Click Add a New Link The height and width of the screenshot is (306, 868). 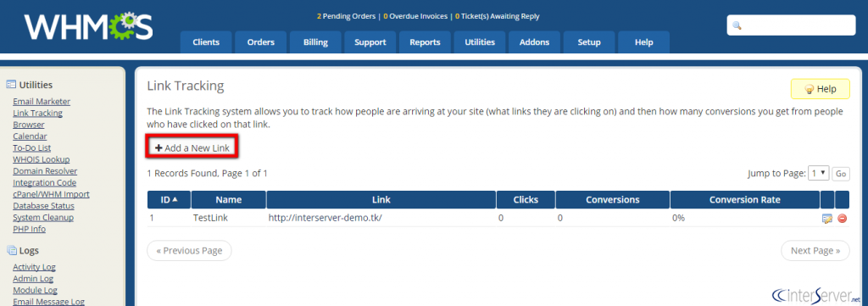192,147
